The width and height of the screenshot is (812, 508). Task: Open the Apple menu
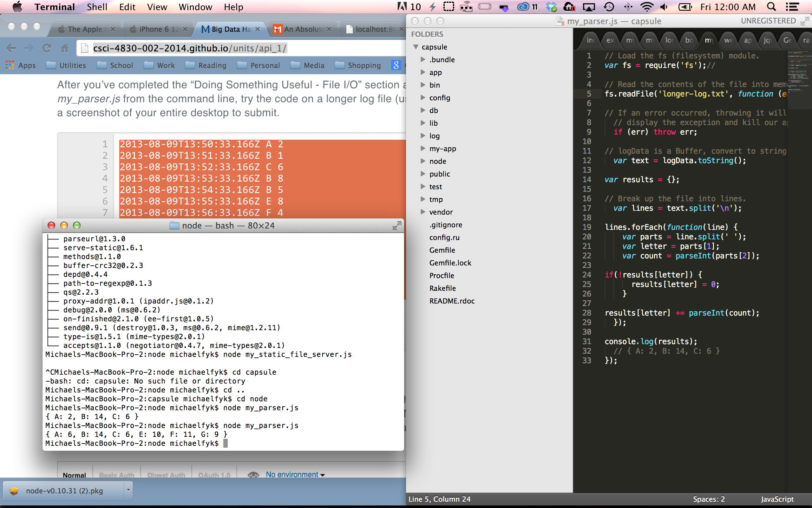click(17, 7)
